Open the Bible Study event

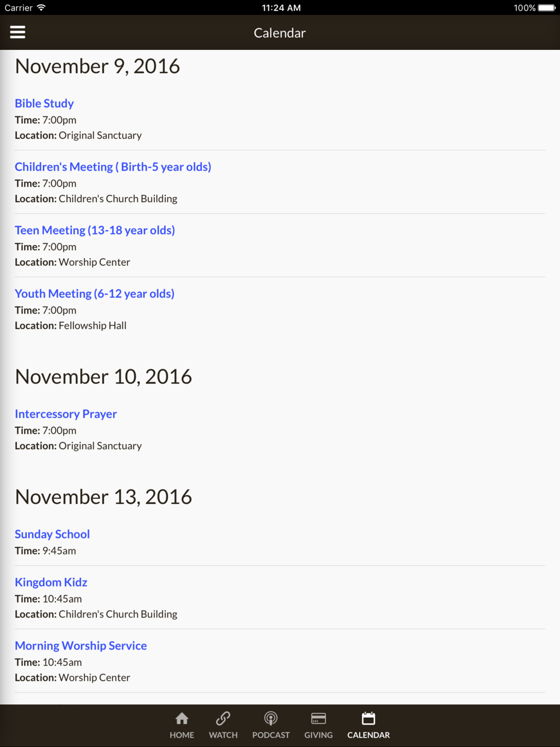pos(44,104)
